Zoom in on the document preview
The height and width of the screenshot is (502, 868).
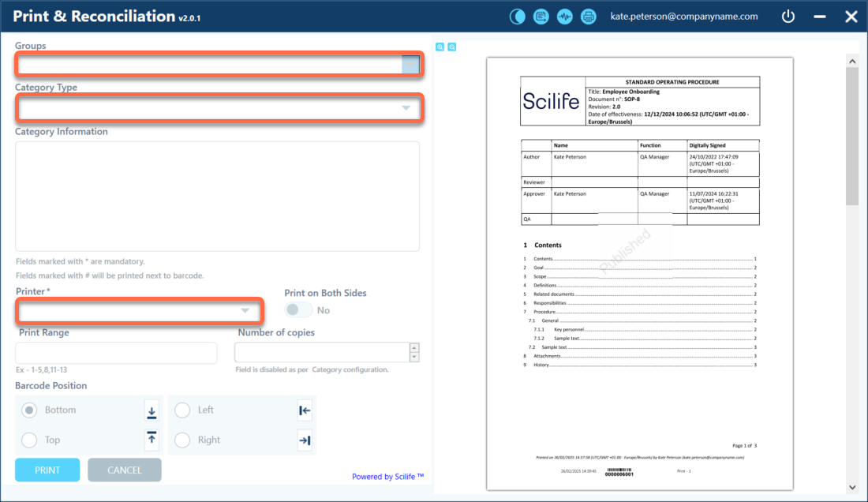click(440, 47)
